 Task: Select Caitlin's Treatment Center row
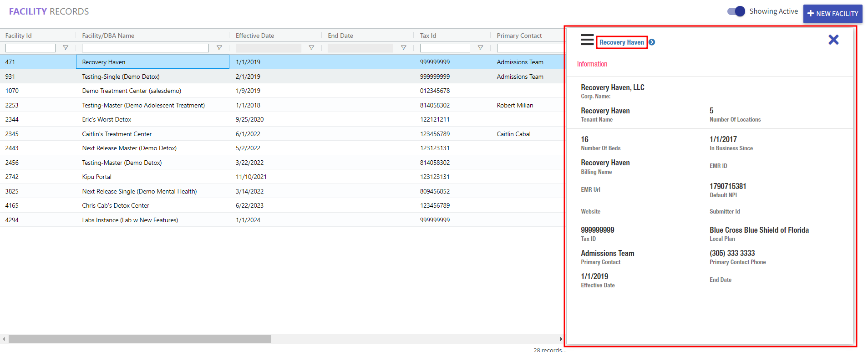point(282,134)
